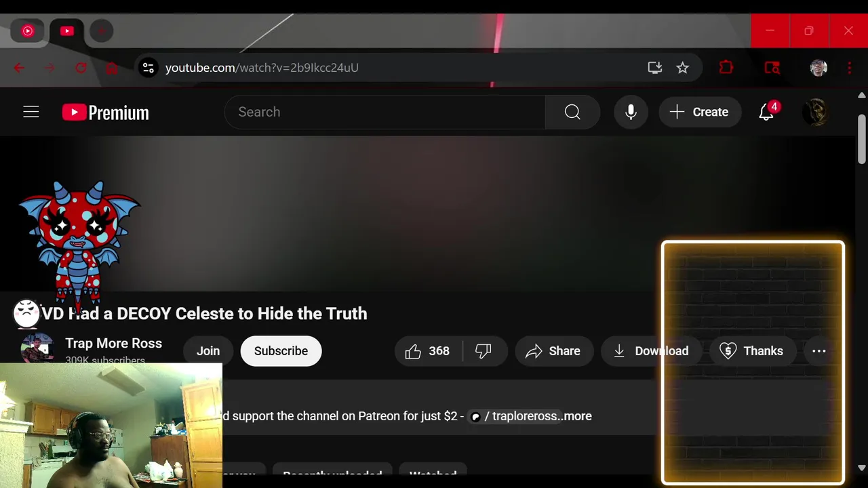
Task: Go forward to the next page
Action: coord(50,68)
